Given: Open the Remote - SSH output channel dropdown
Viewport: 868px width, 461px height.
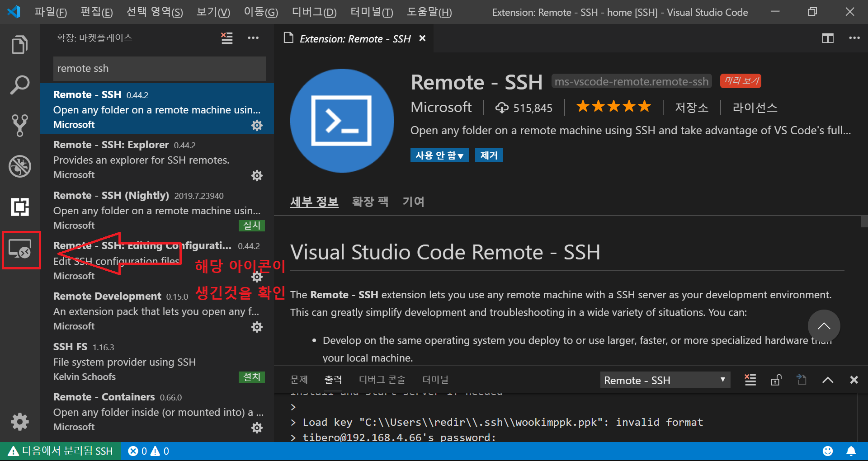Looking at the screenshot, I should point(665,380).
